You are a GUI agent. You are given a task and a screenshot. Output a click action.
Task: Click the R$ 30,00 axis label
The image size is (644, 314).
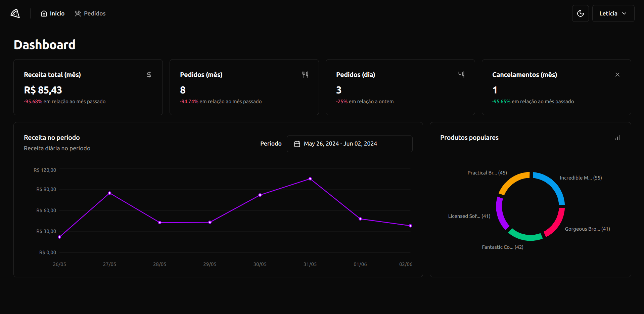[46, 231]
